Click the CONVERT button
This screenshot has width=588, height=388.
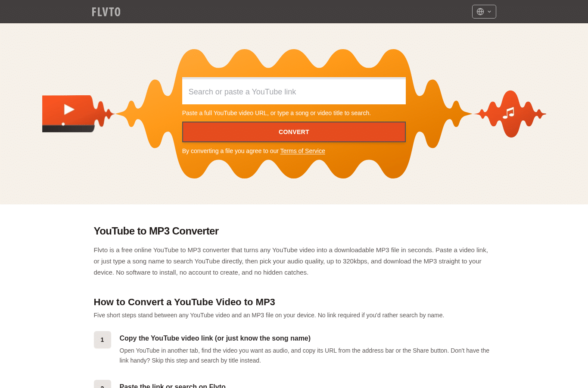(294, 132)
